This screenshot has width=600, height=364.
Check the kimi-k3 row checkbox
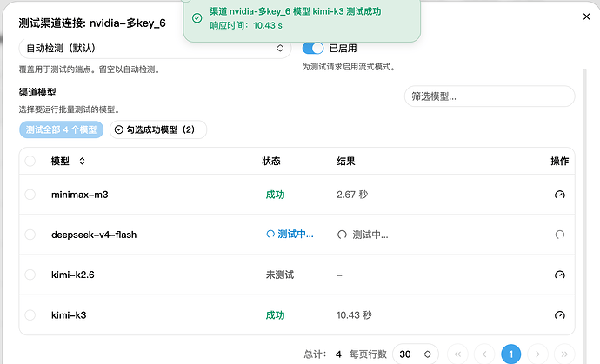[x=30, y=315]
